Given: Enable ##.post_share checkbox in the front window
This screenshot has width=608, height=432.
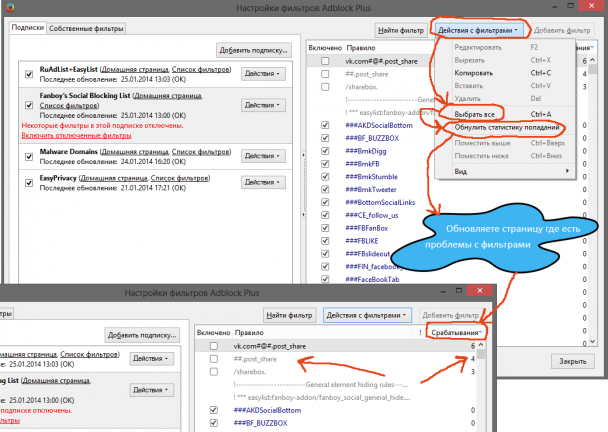Looking at the screenshot, I should click(x=214, y=359).
